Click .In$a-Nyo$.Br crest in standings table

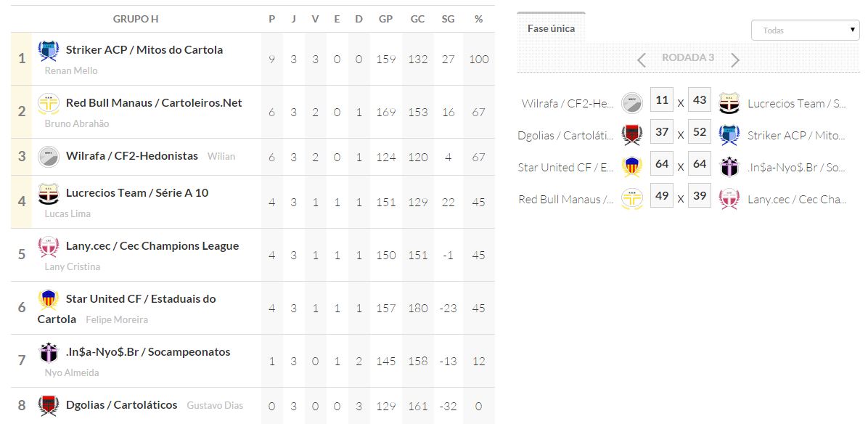pos(49,353)
